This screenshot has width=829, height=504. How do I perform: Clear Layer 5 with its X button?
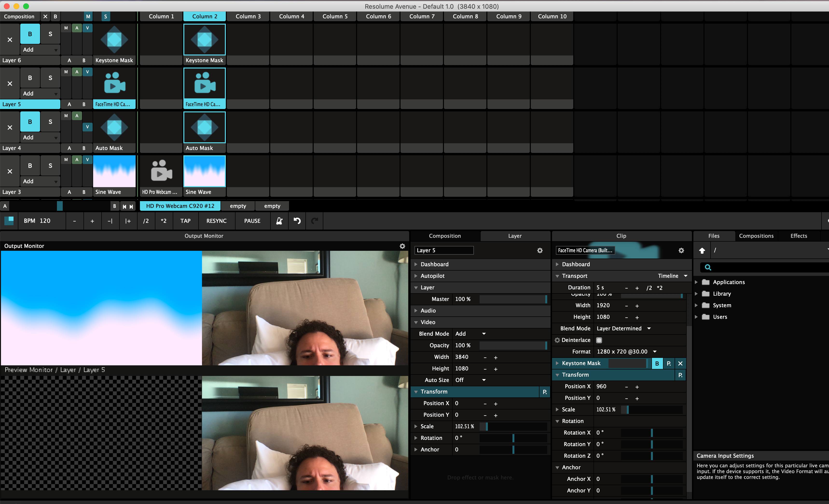pyautogui.click(x=10, y=84)
